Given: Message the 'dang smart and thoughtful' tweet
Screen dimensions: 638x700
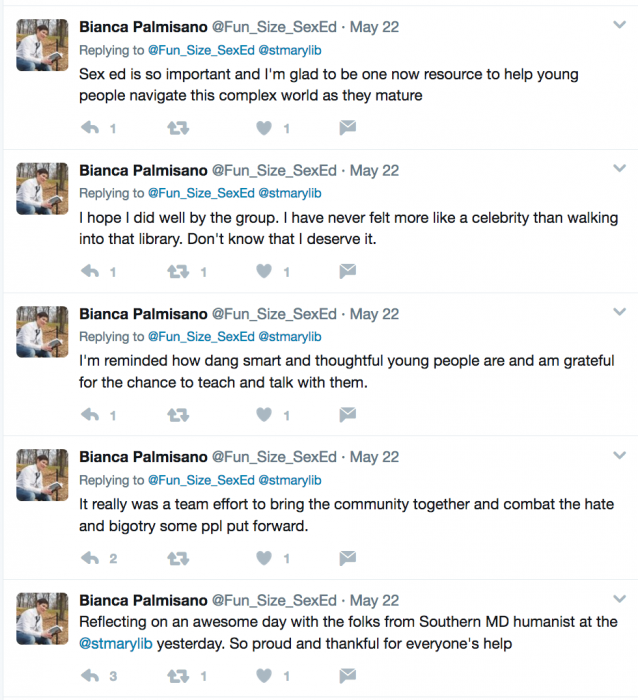Looking at the screenshot, I should coord(347,414).
